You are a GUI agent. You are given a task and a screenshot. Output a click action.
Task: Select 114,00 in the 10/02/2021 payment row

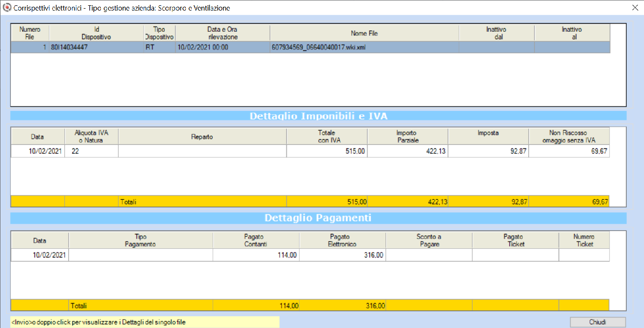256,255
